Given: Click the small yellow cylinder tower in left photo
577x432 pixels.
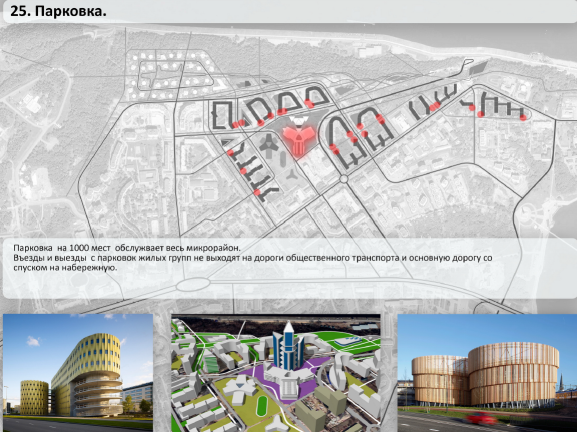Looking at the screenshot, I should pyautogui.click(x=34, y=397).
